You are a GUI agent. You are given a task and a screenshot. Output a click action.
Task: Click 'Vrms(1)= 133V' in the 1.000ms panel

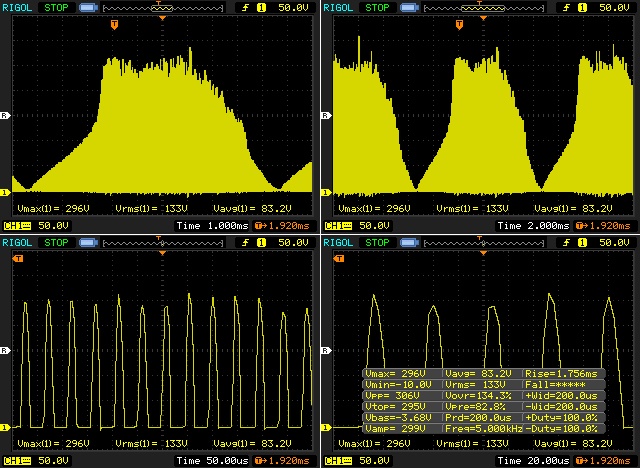tap(151, 208)
